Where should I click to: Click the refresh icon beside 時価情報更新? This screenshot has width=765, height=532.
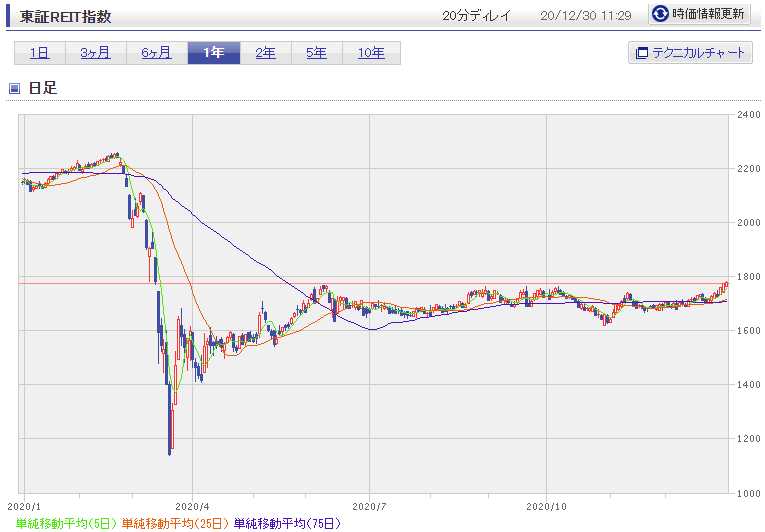click(660, 14)
